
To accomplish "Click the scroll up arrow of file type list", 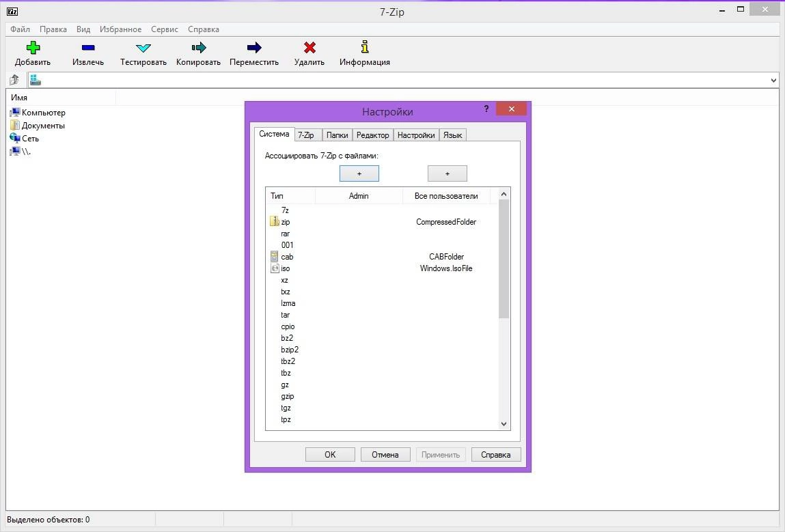I will point(504,194).
